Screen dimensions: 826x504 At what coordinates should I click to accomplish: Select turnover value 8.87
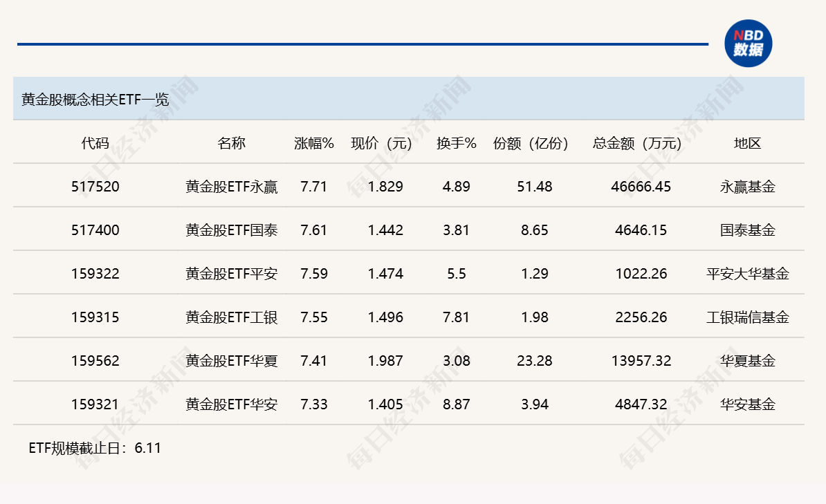[x=456, y=404]
